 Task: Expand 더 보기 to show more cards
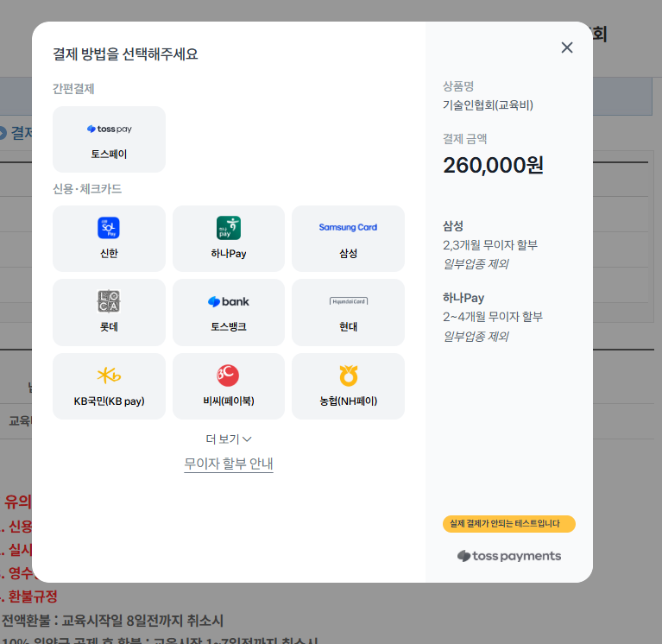[229, 439]
